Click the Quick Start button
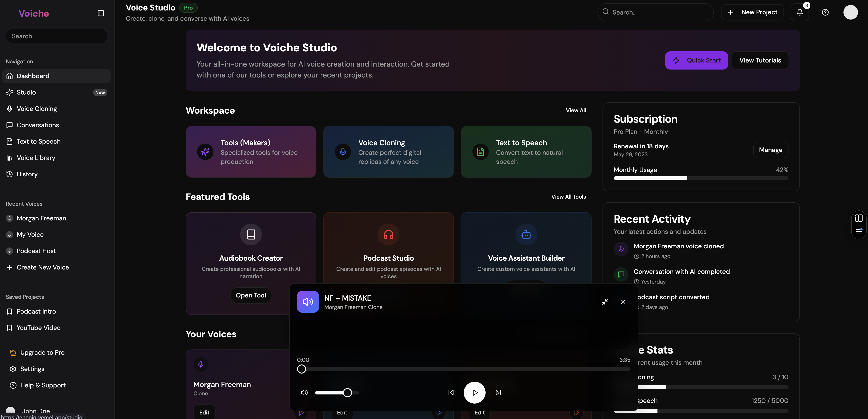This screenshot has height=419, width=868. [x=696, y=60]
